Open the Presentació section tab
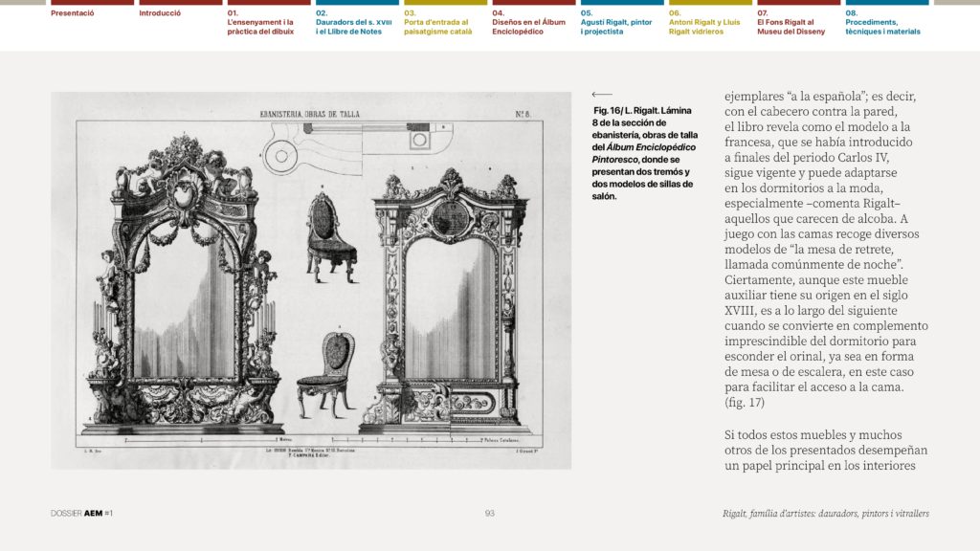The width and height of the screenshot is (980, 551). (73, 14)
